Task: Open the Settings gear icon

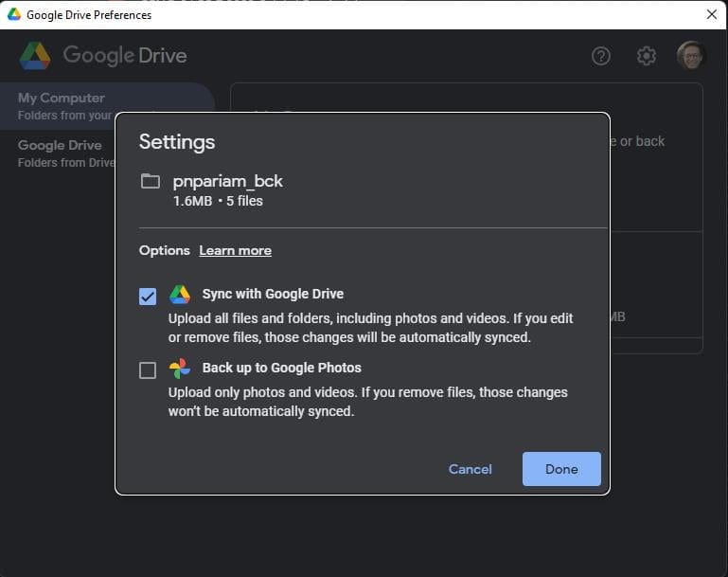Action: pos(647,56)
